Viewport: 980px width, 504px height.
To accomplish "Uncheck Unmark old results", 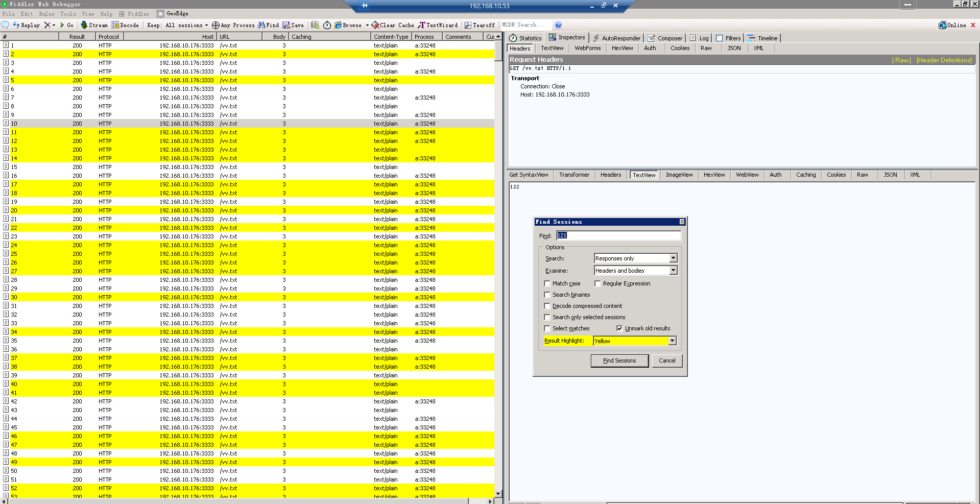I will (619, 328).
